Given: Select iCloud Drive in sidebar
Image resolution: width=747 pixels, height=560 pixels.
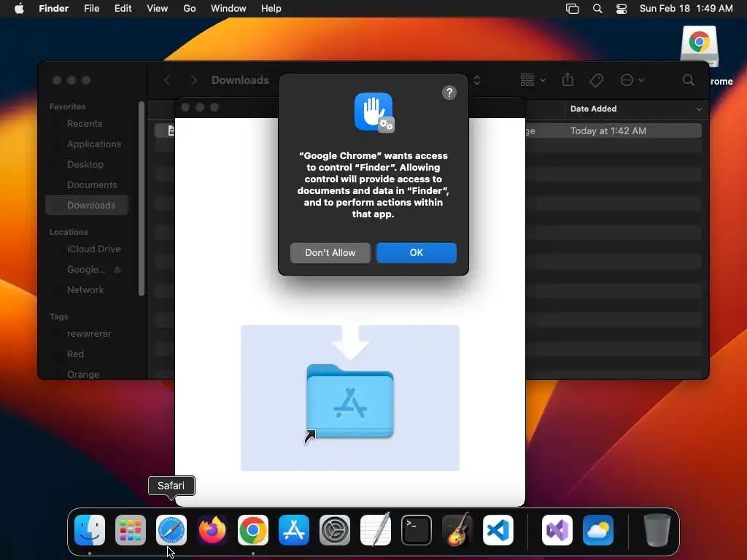Looking at the screenshot, I should point(87,249).
